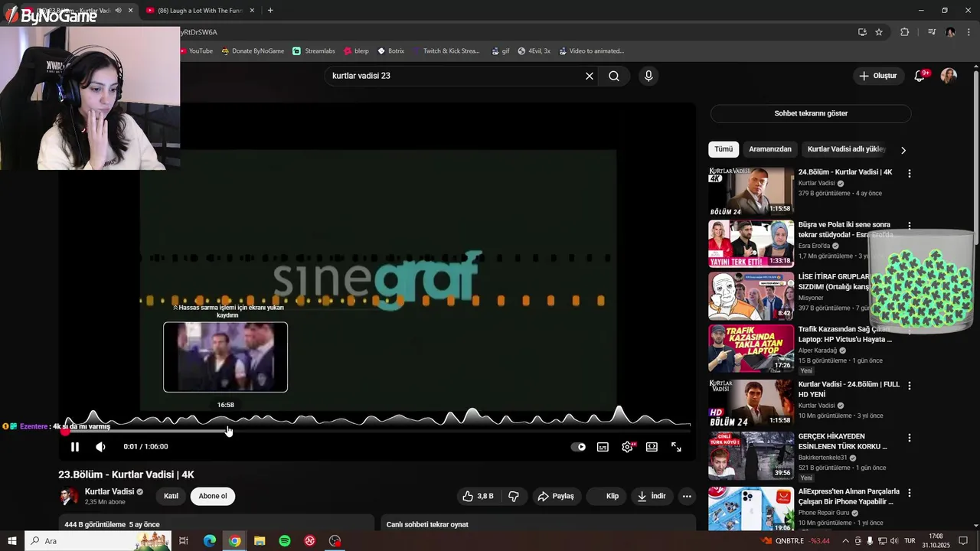Open options for 24.Bölüm 4K video
The image size is (980, 551).
(x=910, y=174)
